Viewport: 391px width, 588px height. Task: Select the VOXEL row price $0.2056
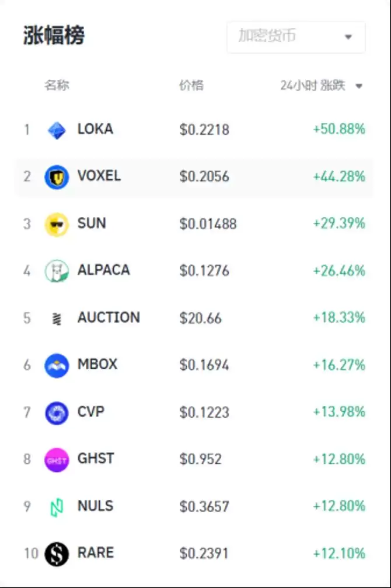(204, 177)
